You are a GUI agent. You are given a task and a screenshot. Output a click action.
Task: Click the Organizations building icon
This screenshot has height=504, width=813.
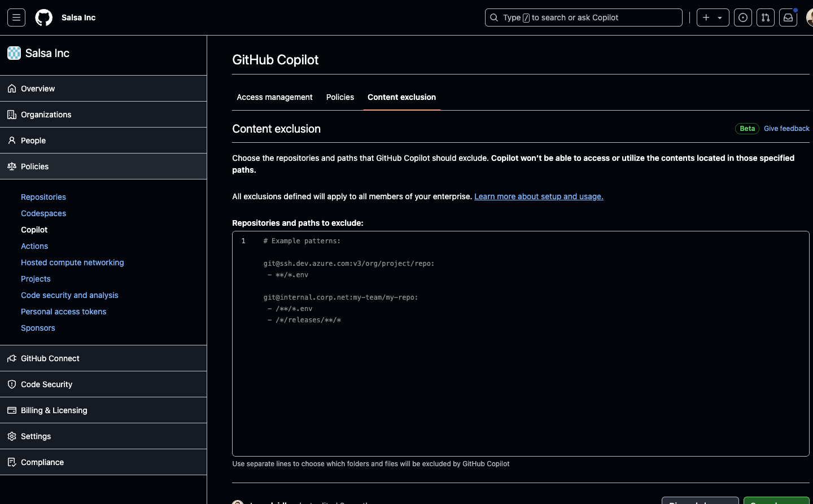[x=12, y=115]
